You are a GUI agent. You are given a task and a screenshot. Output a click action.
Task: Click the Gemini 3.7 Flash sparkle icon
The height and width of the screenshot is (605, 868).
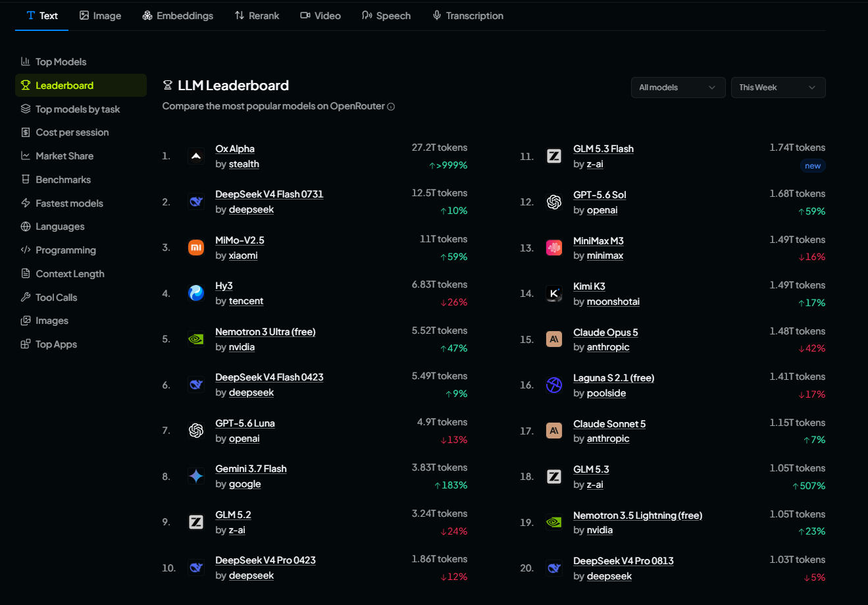tap(196, 476)
